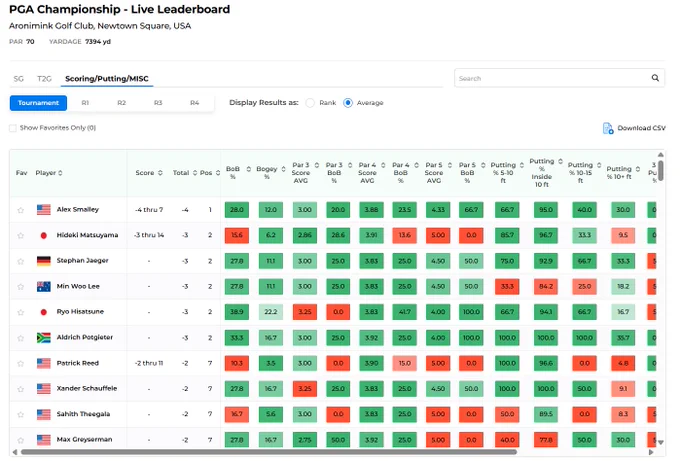The height and width of the screenshot is (461, 680).
Task: Toggle favorite star for Sahith Theegala
Action: 20,415
